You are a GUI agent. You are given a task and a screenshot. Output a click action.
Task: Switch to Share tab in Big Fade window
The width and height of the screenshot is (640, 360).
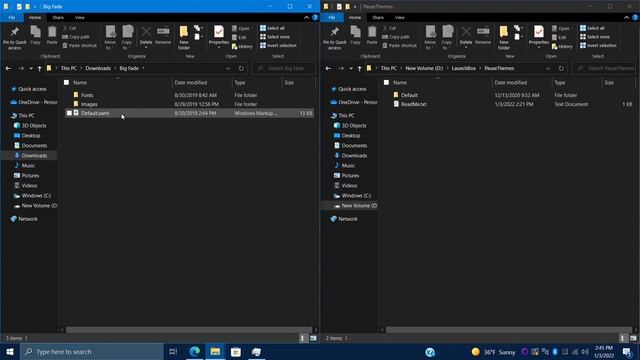[x=58, y=18]
